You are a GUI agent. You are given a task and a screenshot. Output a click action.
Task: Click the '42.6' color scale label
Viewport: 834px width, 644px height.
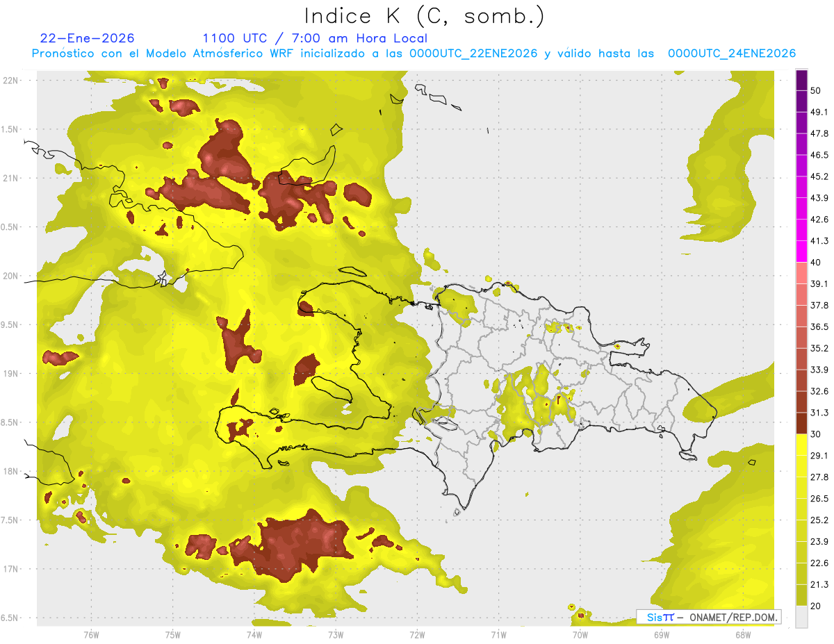click(819, 220)
